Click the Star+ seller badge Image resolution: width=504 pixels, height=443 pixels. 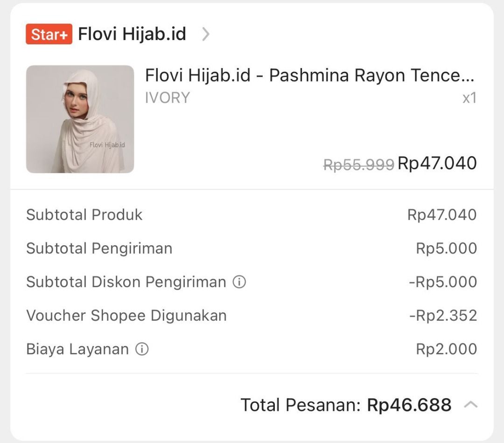49,34
